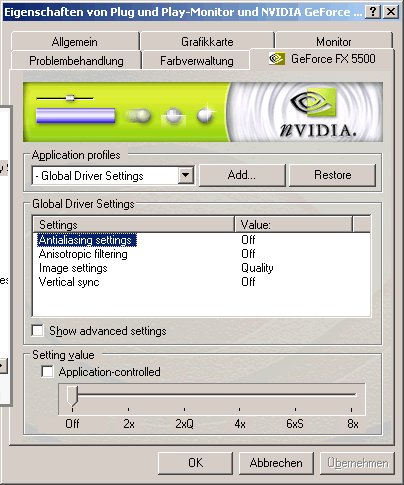This screenshot has height=485, width=404.
Task: Enable Show advanced settings checkbox
Action: [x=37, y=331]
